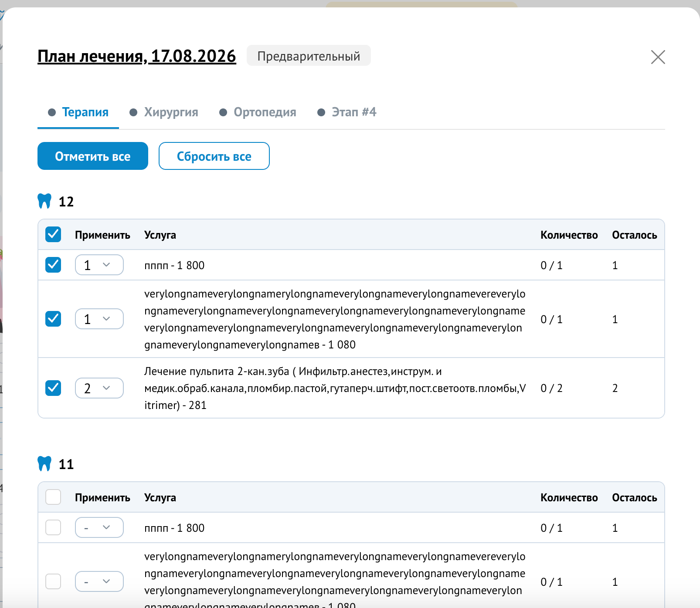Viewport: 700px width, 608px height.
Task: Uncheck the header checkbox for tooth 12
Action: [x=53, y=234]
